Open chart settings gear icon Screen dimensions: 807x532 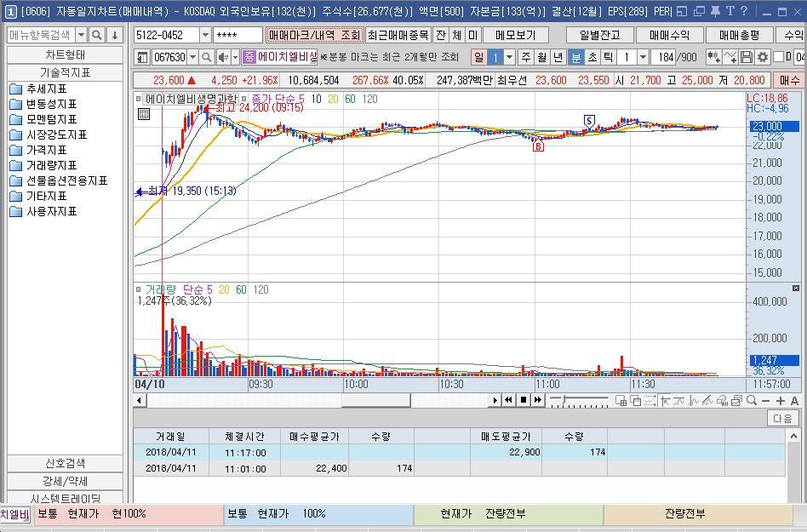(x=762, y=57)
